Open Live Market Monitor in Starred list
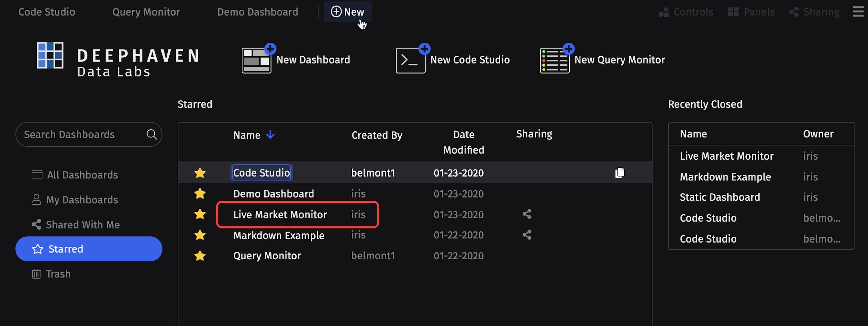This screenshot has height=326, width=868. 280,215
